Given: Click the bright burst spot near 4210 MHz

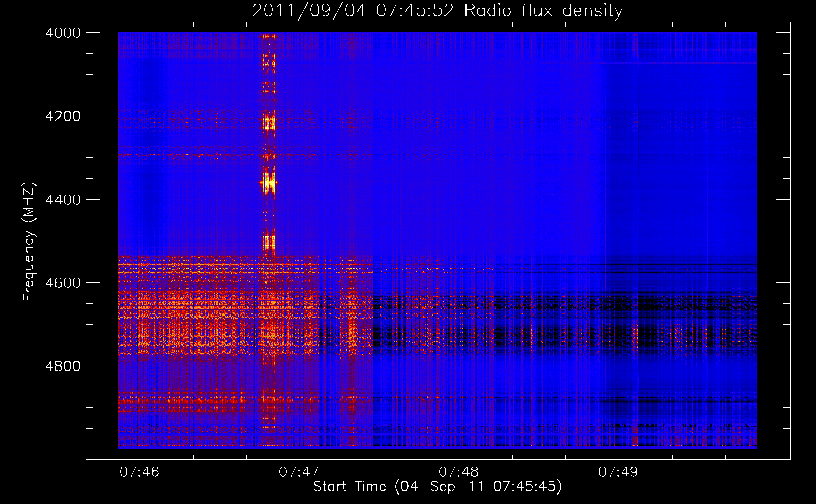Looking at the screenshot, I should (269, 122).
